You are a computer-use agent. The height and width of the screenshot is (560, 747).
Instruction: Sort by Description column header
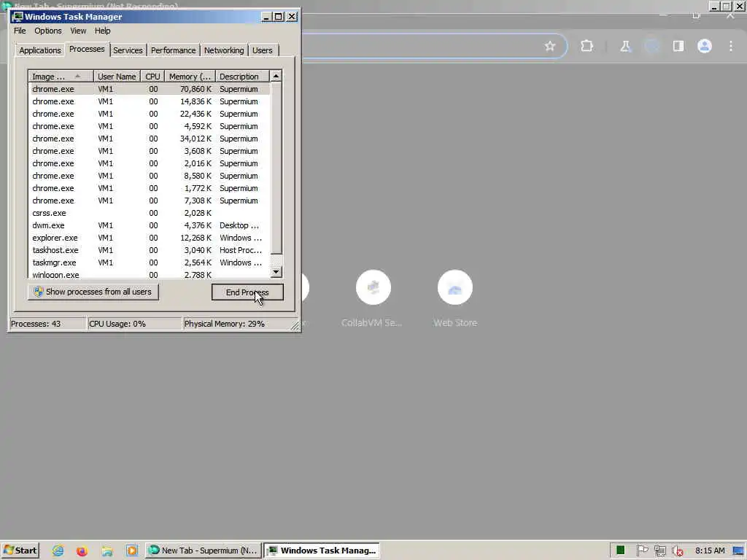[242, 76]
